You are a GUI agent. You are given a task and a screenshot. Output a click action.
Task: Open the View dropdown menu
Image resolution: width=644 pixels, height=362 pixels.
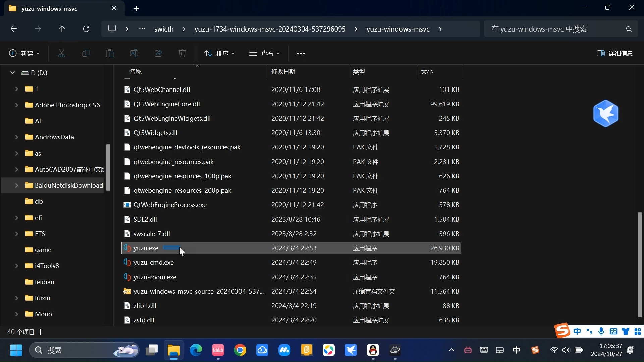click(x=264, y=53)
